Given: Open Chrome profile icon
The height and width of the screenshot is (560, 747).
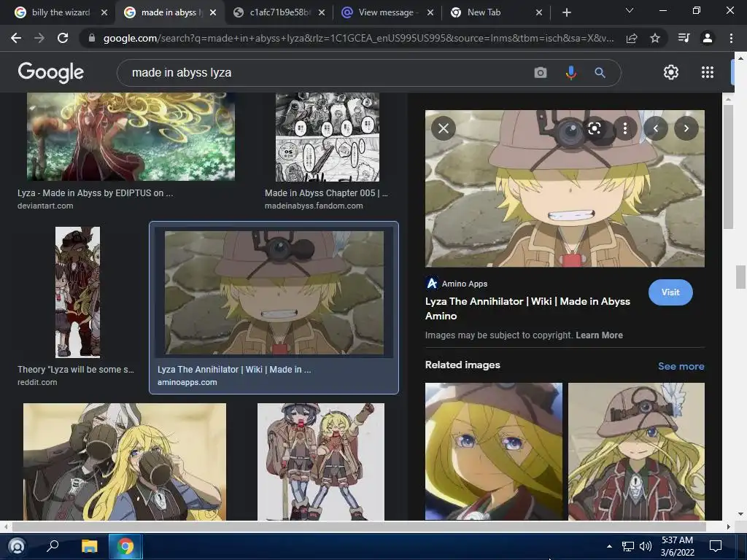Looking at the screenshot, I should pos(708,38).
